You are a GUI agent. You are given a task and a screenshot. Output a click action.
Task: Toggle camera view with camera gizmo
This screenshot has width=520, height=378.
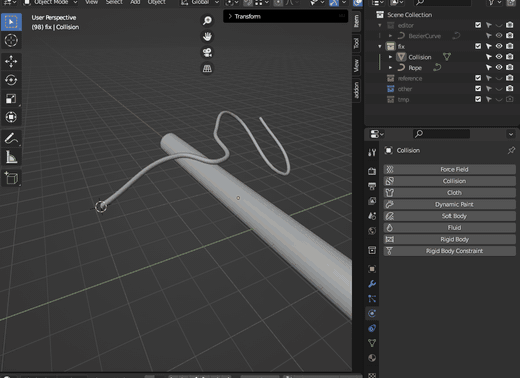point(207,52)
